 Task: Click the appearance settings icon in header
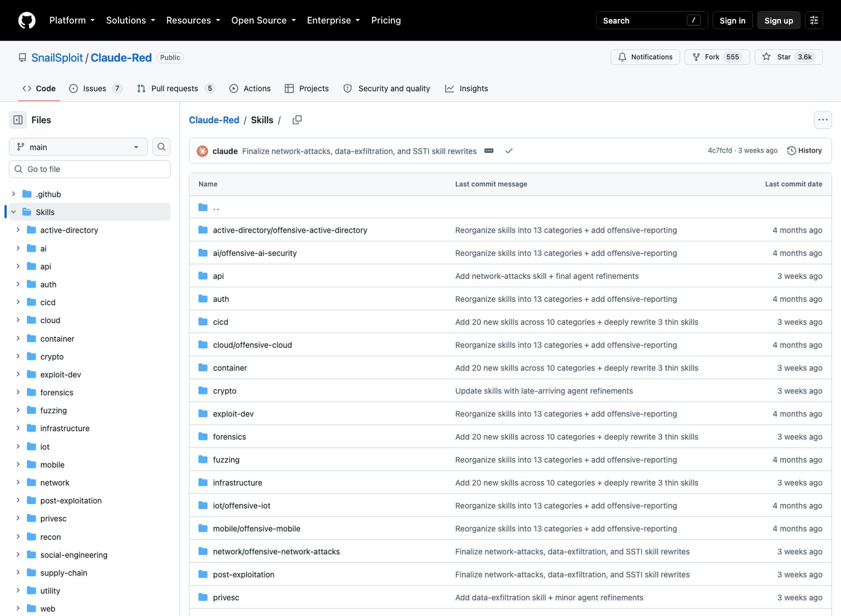tap(814, 20)
